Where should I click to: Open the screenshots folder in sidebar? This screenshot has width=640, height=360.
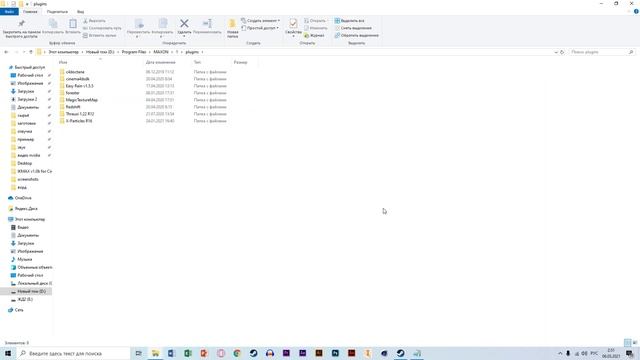pyautogui.click(x=28, y=180)
